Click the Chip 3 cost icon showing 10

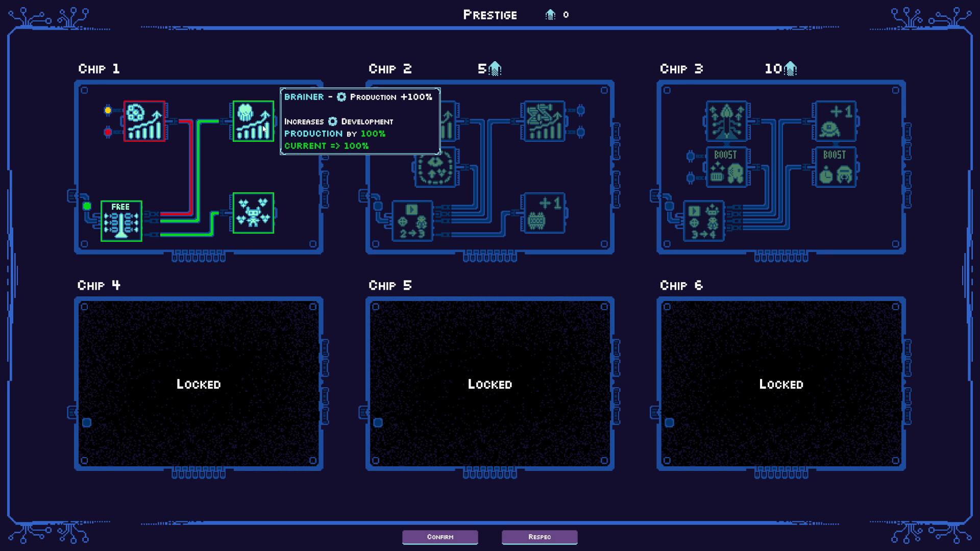[x=790, y=68]
